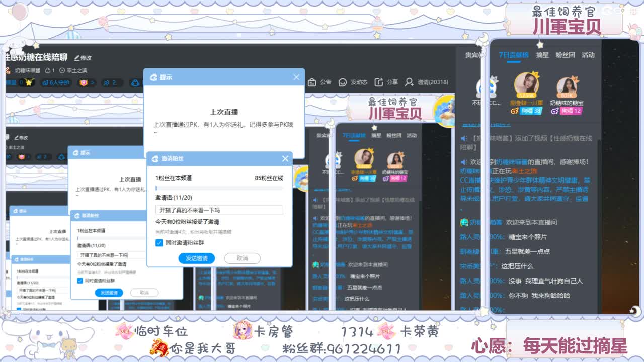
Task: Close the largest 邀请粉丝 dialog
Action: 285,159
